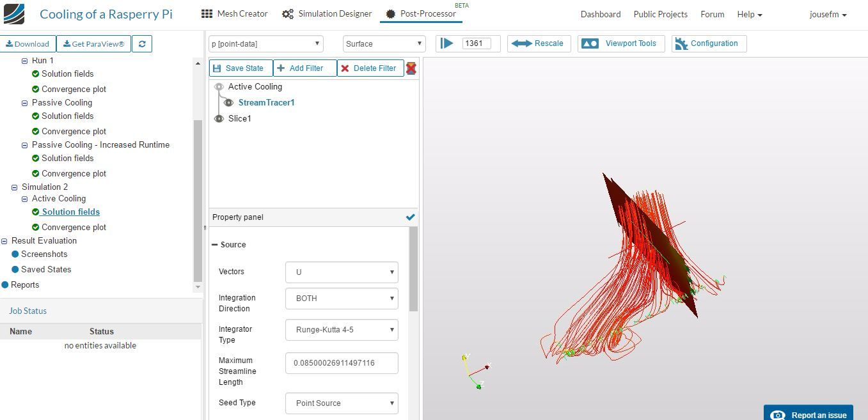Click the red delete-all filters icon
The height and width of the screenshot is (420, 868).
click(x=411, y=68)
